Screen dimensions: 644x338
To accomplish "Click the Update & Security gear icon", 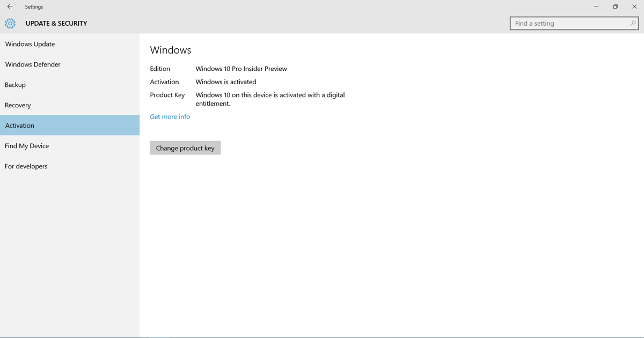I will pos(10,24).
